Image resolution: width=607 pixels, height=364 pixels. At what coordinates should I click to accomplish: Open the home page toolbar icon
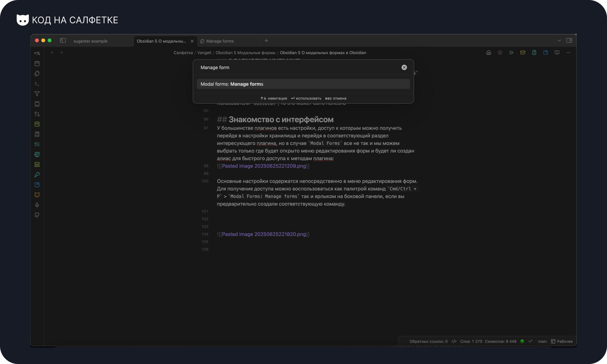pos(489,53)
